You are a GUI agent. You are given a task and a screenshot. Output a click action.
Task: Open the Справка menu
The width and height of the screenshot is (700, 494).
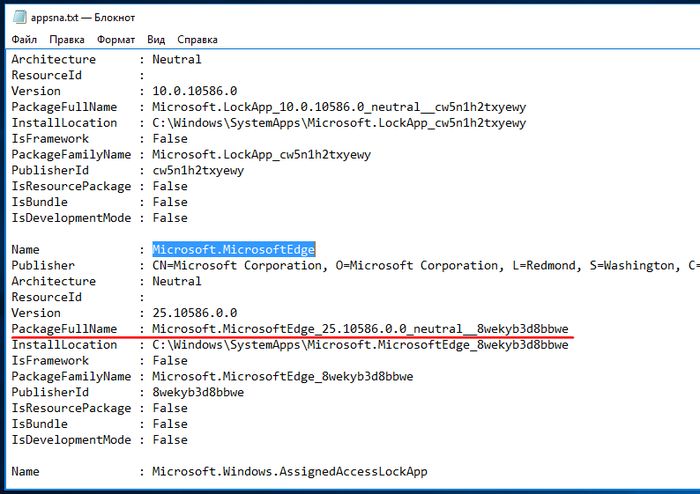[197, 40]
